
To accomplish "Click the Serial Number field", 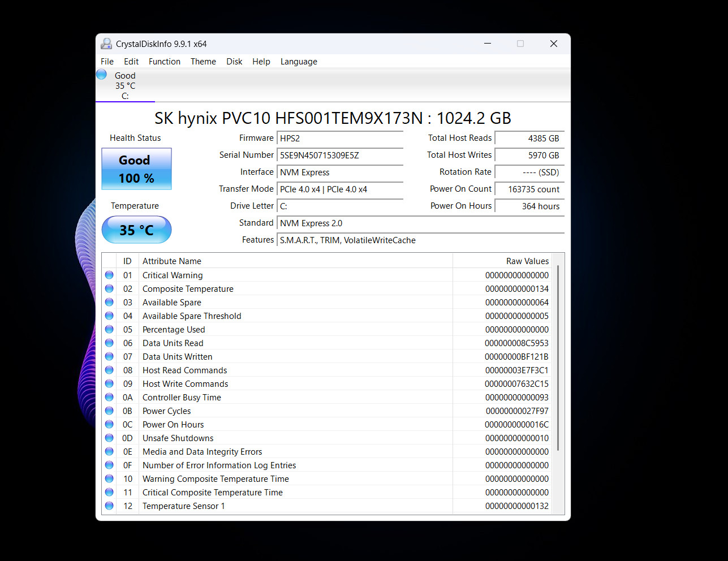I will coord(340,156).
